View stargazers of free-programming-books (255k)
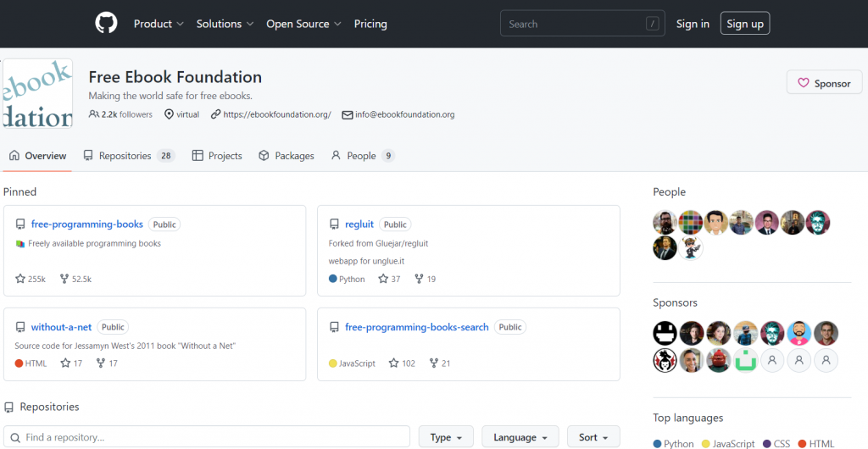This screenshot has width=868, height=449. (31, 279)
